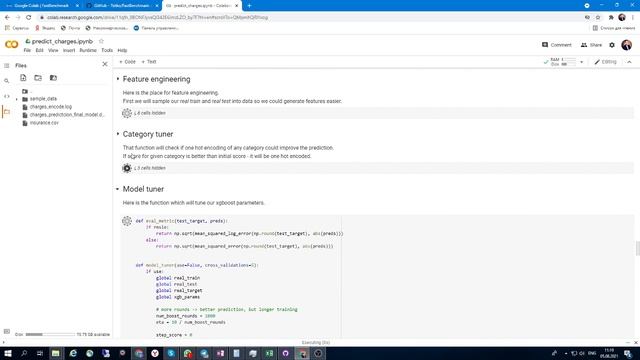
Task: Click the notebook vertical scrollbar
Action: pyautogui.click(x=638, y=248)
